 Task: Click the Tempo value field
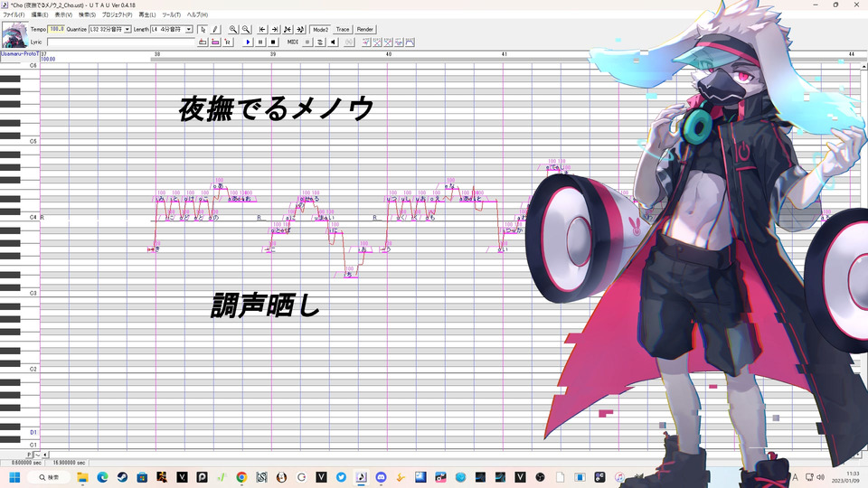(x=56, y=29)
